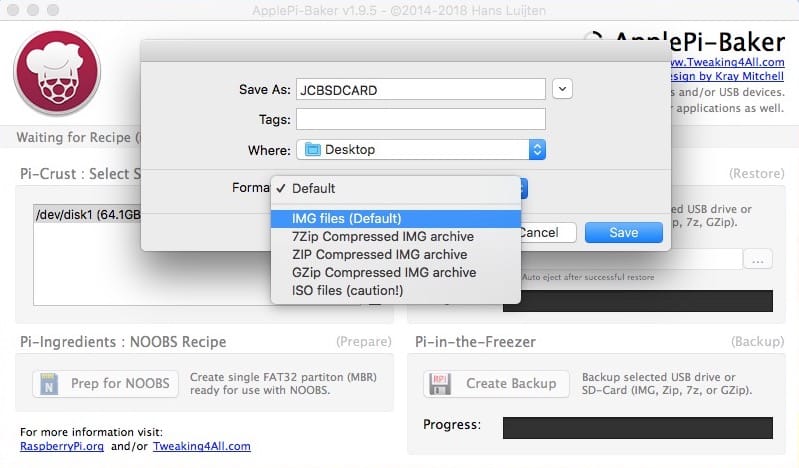
Task: Choose ISO files (caution!) format
Action: coord(395,290)
